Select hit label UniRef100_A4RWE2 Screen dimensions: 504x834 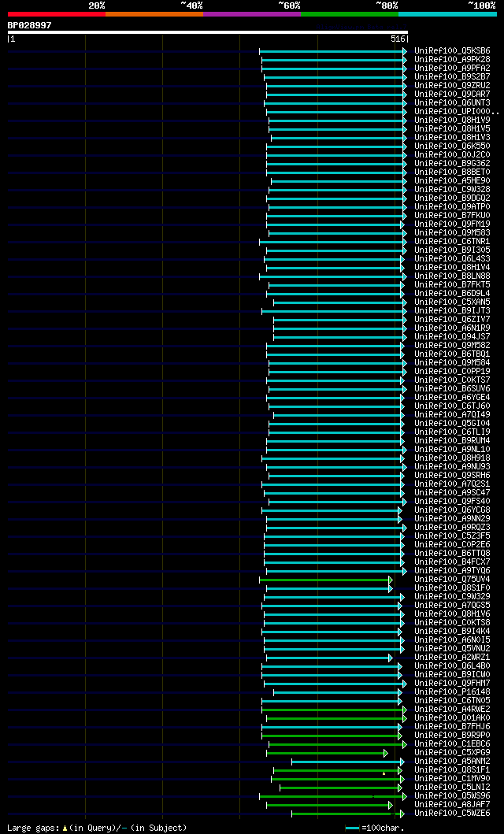click(x=453, y=709)
